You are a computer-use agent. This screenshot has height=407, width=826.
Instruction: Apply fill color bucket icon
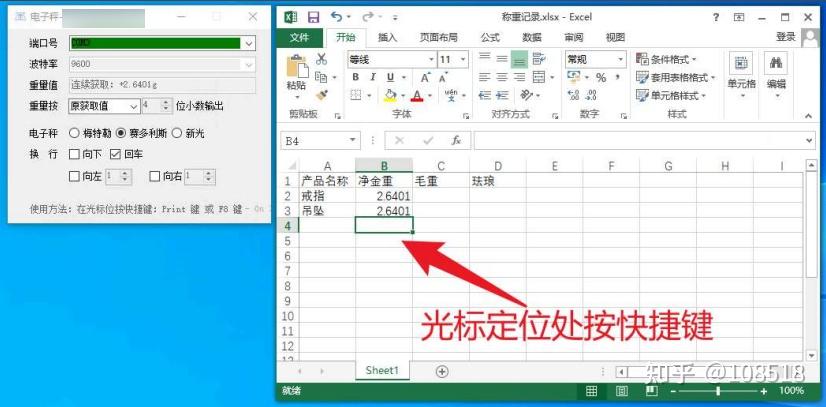(x=390, y=95)
